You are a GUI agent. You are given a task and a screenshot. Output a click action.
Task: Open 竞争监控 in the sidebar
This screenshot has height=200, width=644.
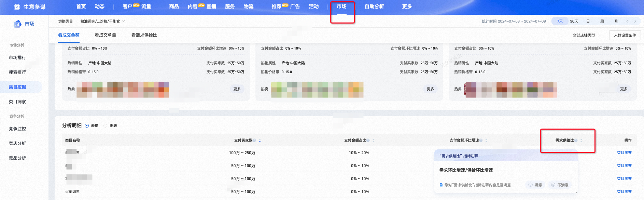coord(17,129)
